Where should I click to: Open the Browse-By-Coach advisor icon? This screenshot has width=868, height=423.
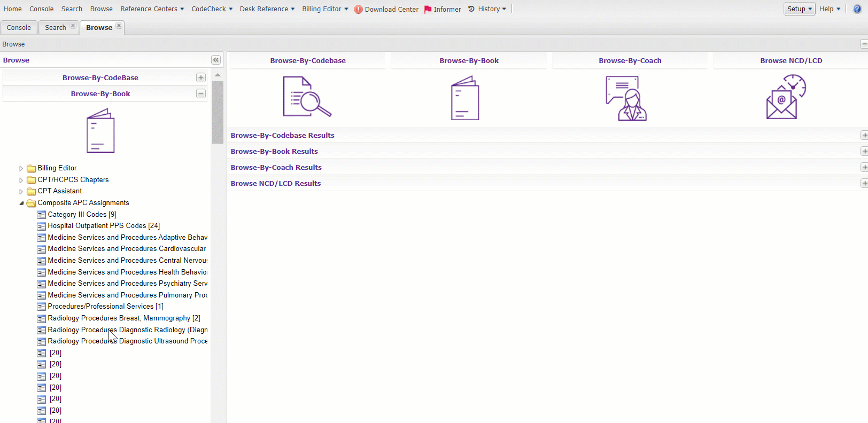(626, 98)
